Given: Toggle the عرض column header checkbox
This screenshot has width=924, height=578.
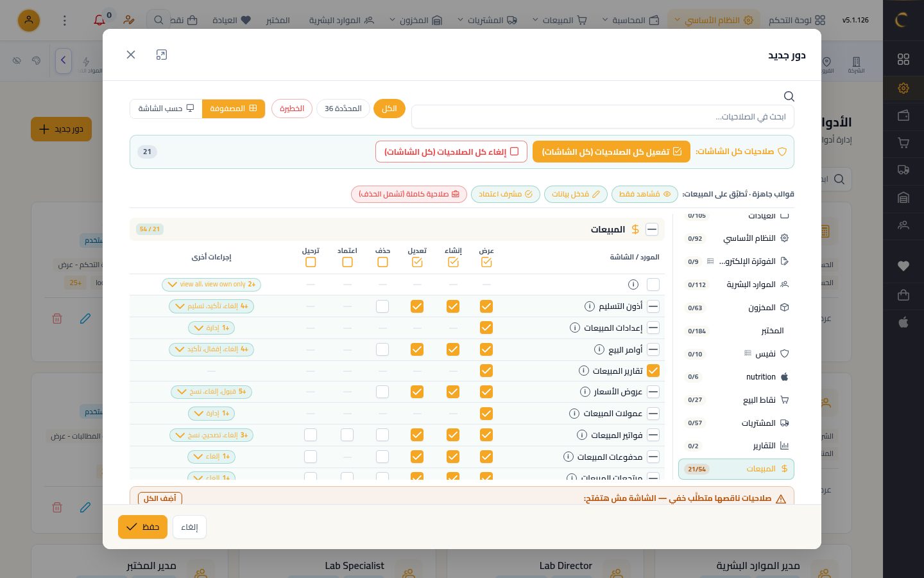Looking at the screenshot, I should pyautogui.click(x=486, y=262).
